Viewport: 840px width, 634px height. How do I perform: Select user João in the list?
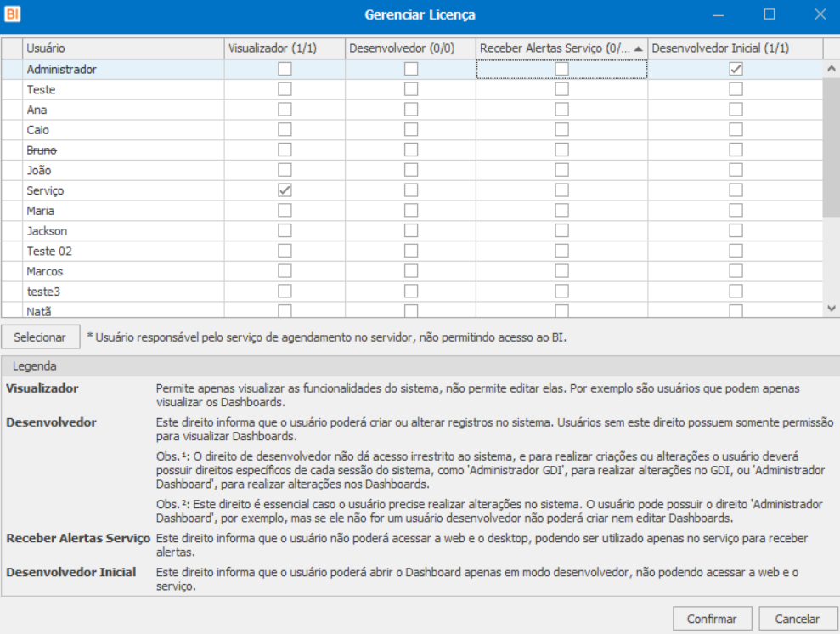point(39,171)
